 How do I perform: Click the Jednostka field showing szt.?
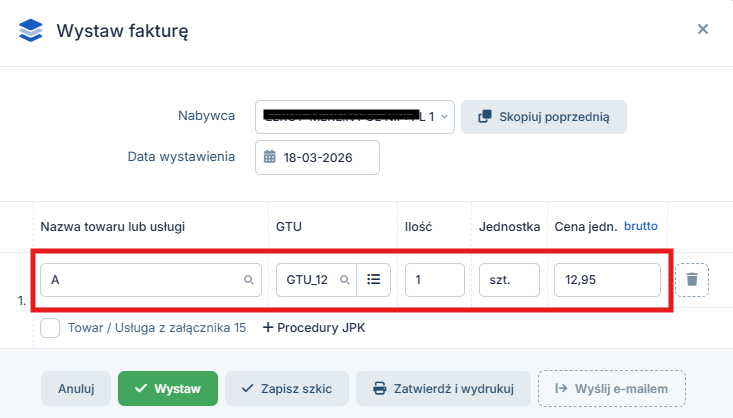click(x=509, y=280)
